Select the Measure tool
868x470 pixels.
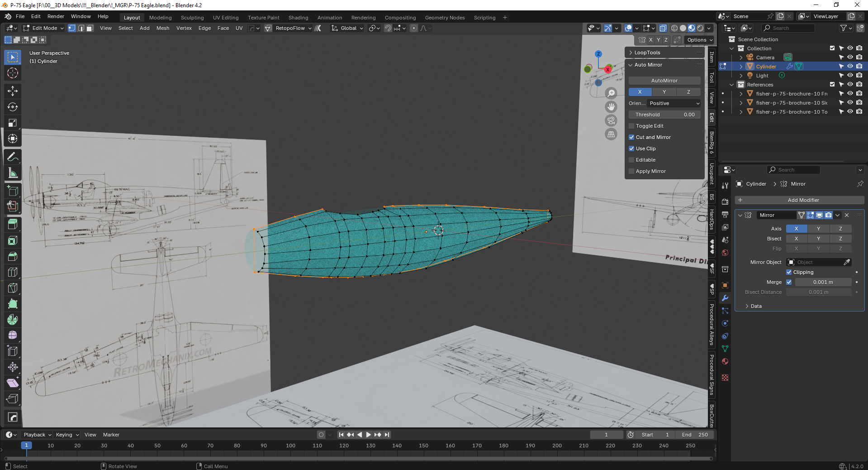pyautogui.click(x=13, y=173)
